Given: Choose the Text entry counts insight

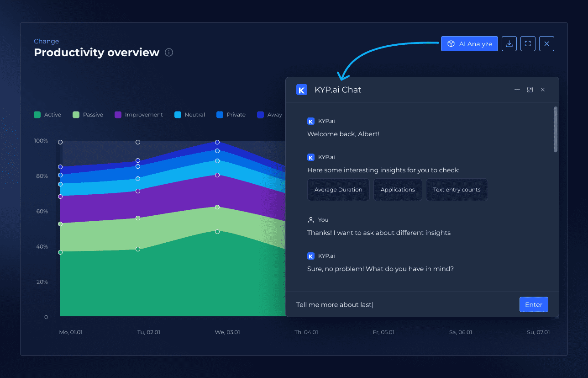Looking at the screenshot, I should coord(457,190).
